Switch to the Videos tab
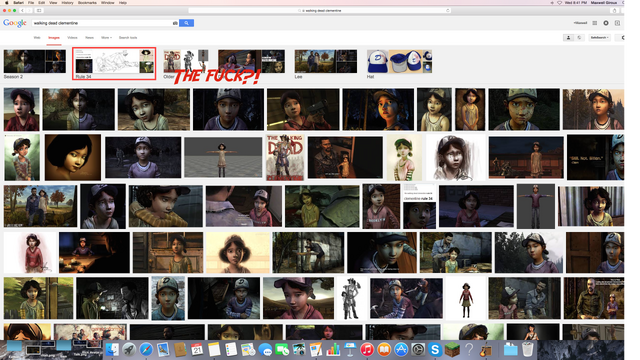The width and height of the screenshot is (640, 360). (72, 38)
